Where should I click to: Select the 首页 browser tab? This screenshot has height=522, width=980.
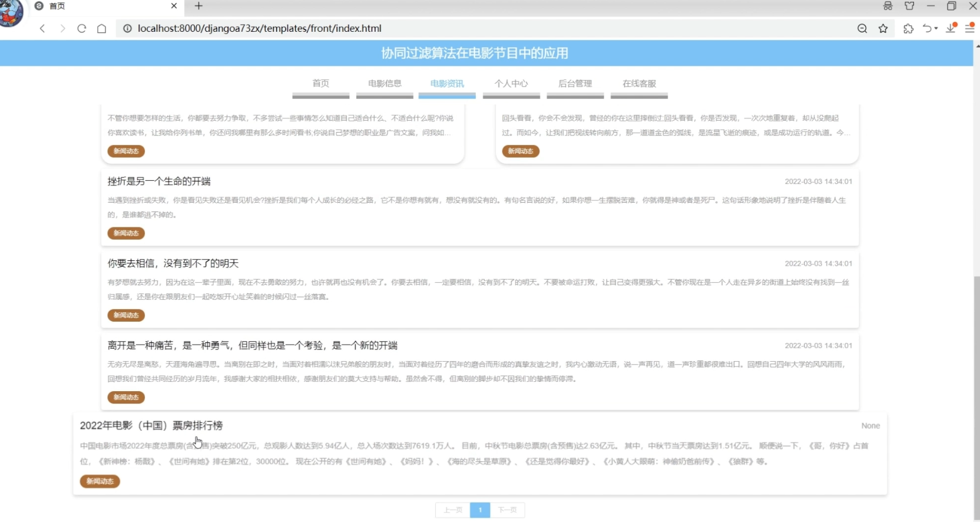pos(106,6)
